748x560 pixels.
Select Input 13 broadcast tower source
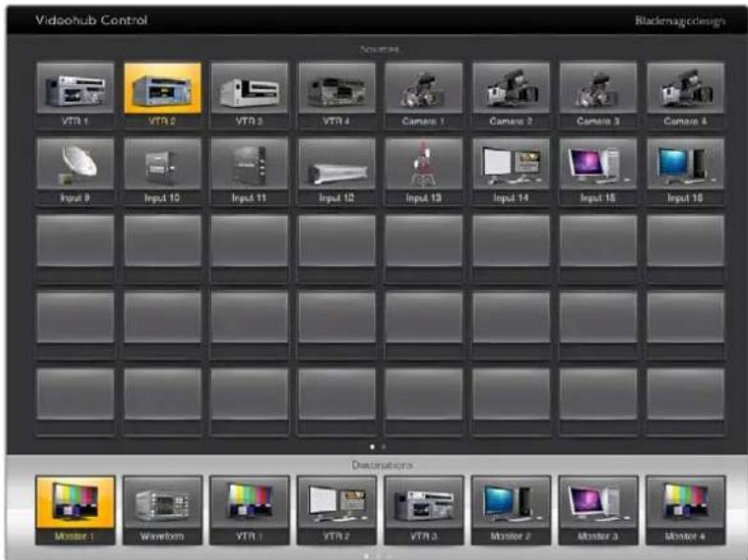[x=424, y=172]
